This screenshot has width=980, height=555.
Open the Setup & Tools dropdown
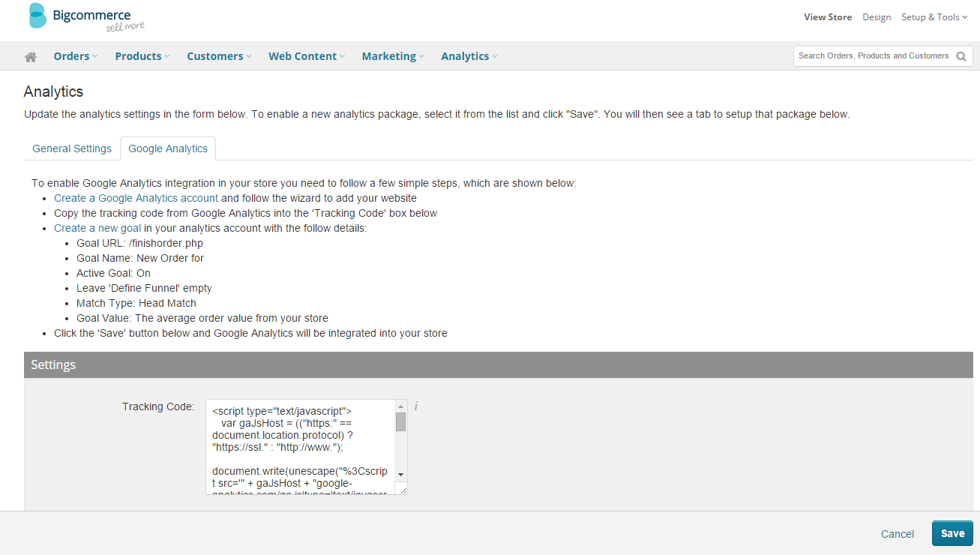click(934, 17)
